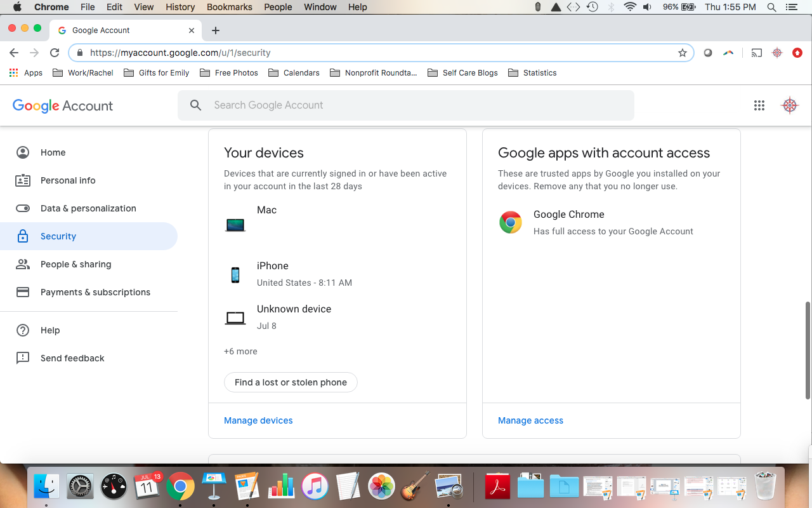Open Photos app from the Dock

(x=382, y=487)
